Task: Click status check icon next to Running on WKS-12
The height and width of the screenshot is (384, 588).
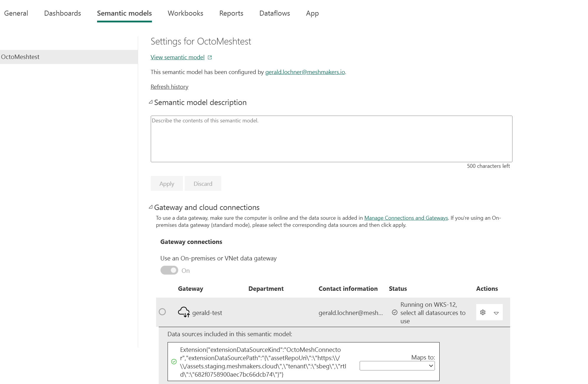Action: click(394, 312)
